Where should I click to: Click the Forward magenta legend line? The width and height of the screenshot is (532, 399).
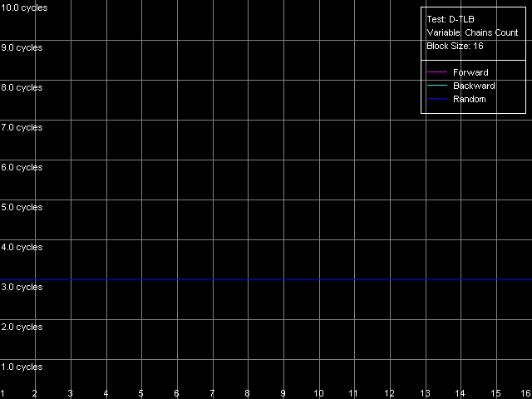(x=437, y=72)
